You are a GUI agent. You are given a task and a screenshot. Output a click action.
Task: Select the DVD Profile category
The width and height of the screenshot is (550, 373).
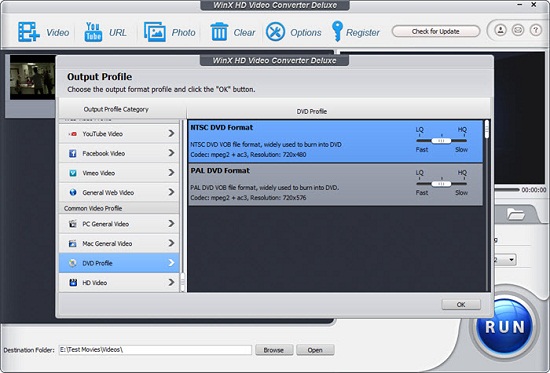point(119,263)
